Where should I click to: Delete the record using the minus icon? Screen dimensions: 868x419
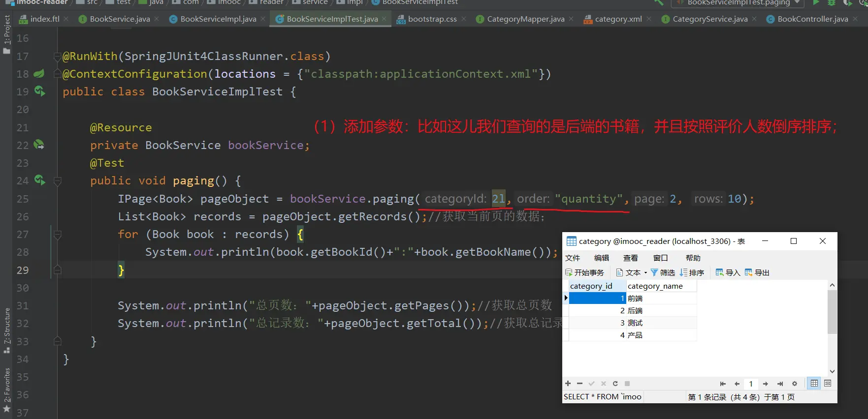pyautogui.click(x=579, y=384)
